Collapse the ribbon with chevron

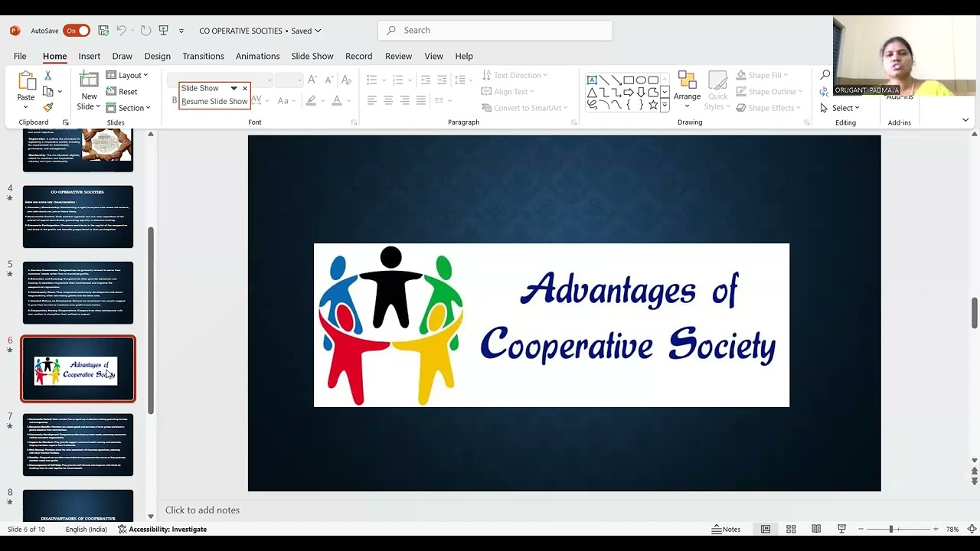click(965, 120)
